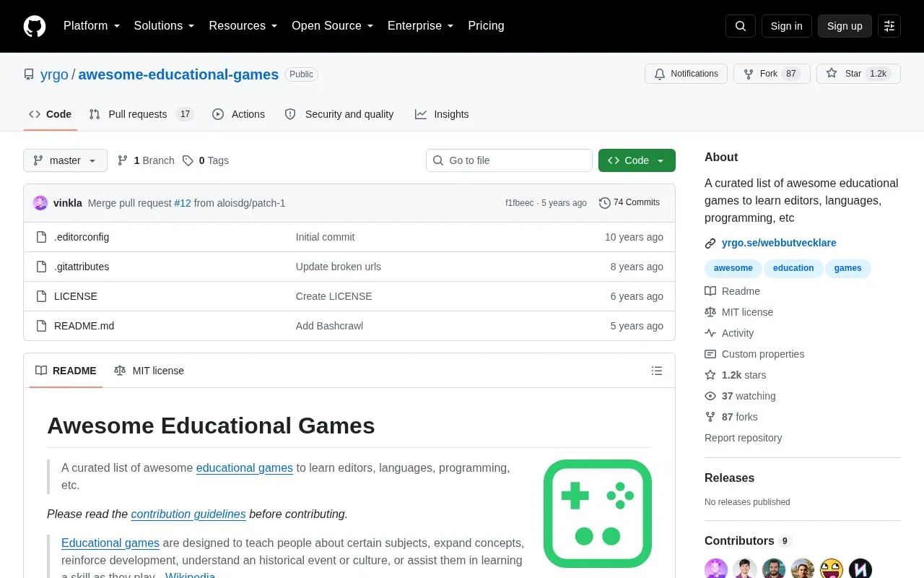View 0 Tags list
This screenshot has height=578, width=924.
[206, 160]
